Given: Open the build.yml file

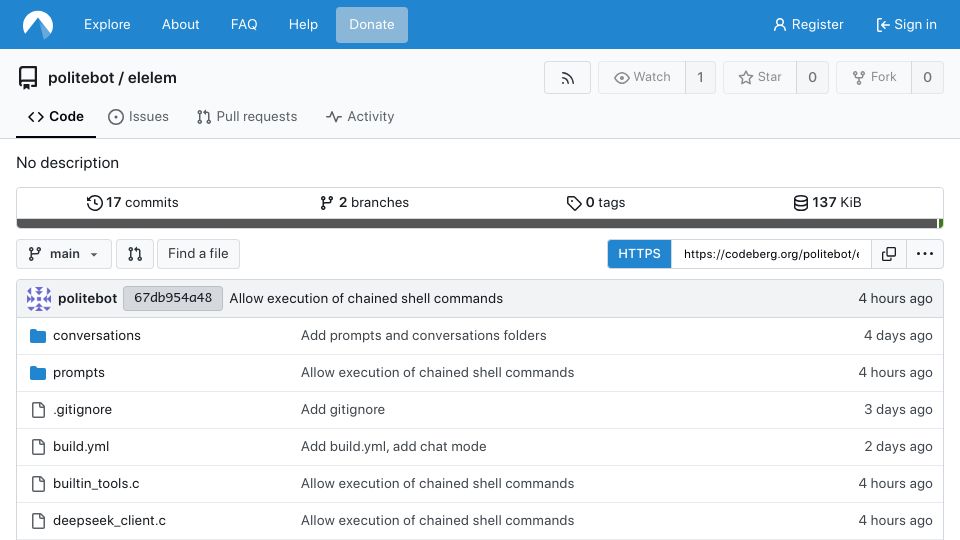Looking at the screenshot, I should pyautogui.click(x=81, y=447).
